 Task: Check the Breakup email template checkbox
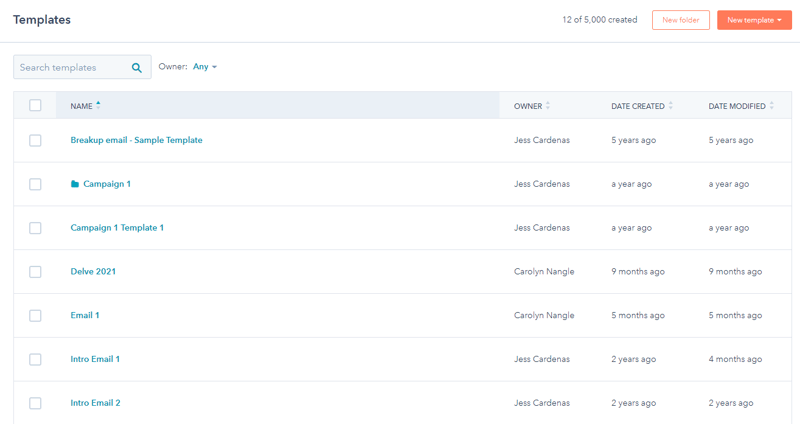click(x=35, y=140)
